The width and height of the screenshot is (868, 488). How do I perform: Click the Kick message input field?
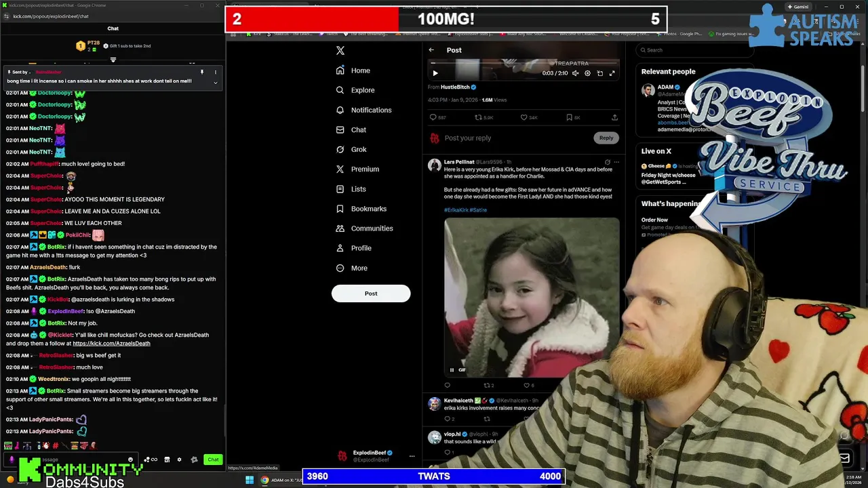[x=71, y=460]
